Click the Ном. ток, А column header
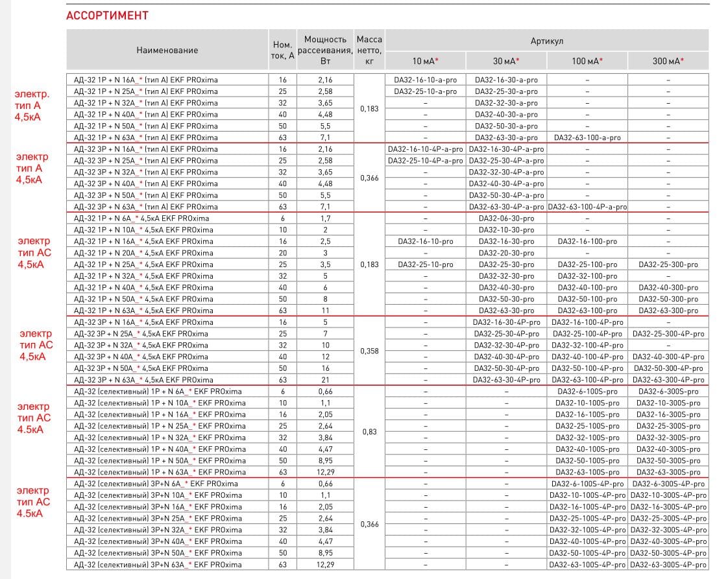The height and width of the screenshot is (579, 728). click(x=282, y=50)
